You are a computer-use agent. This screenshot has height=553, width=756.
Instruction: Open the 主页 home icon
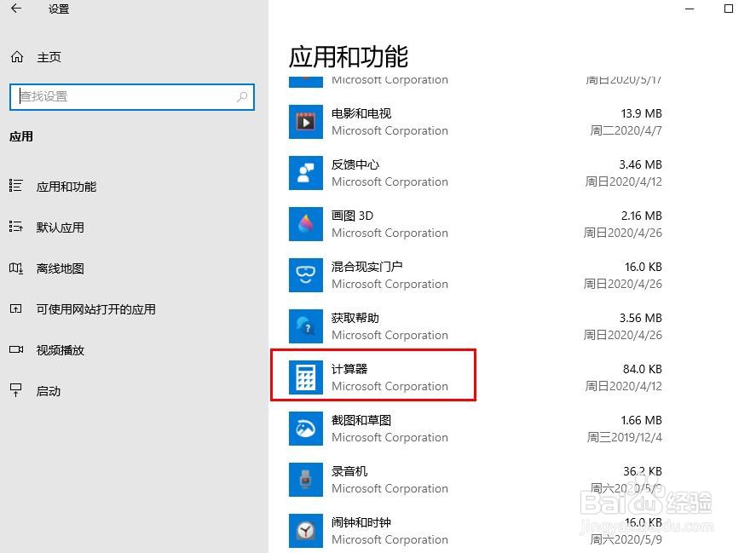click(17, 57)
